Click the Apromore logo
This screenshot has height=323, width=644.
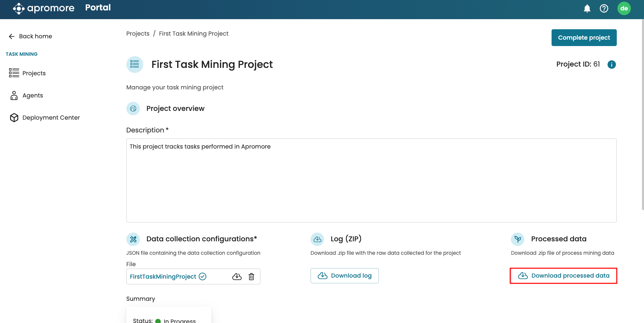pyautogui.click(x=44, y=8)
